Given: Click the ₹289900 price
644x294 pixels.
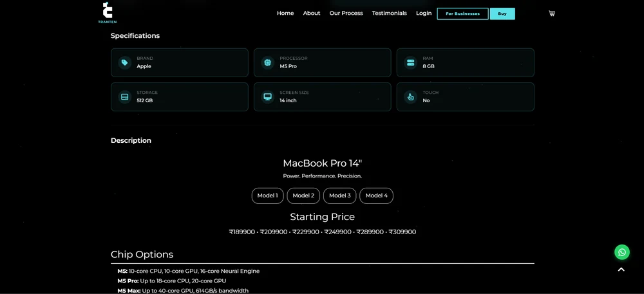Looking at the screenshot, I should tap(370, 232).
